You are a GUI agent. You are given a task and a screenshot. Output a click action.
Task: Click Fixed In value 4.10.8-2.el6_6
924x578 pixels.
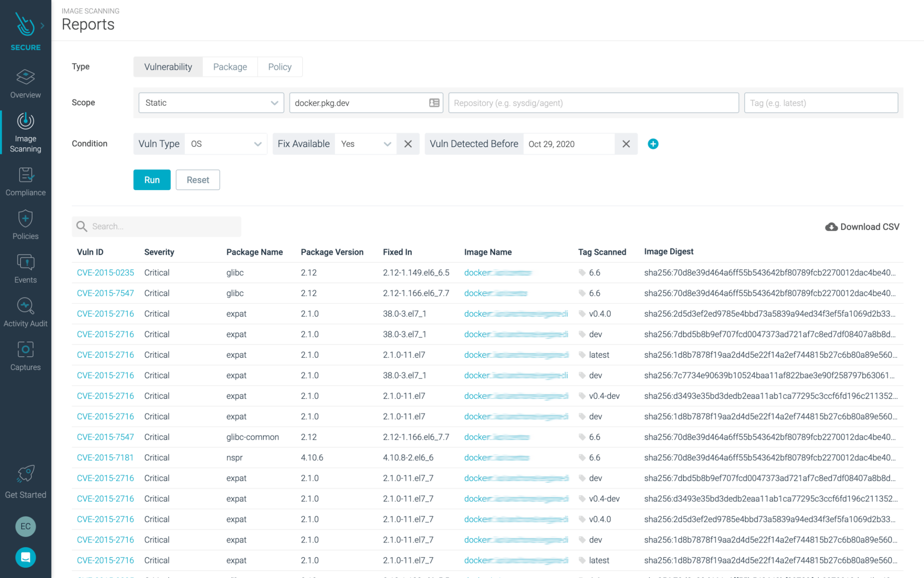pos(408,457)
